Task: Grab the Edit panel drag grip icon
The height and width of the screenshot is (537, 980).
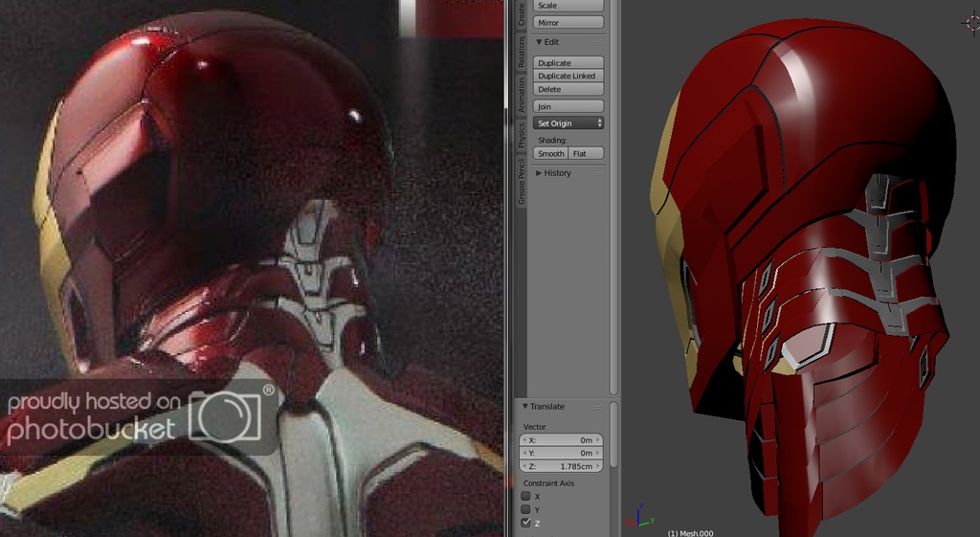Action: pyautogui.click(x=598, y=42)
